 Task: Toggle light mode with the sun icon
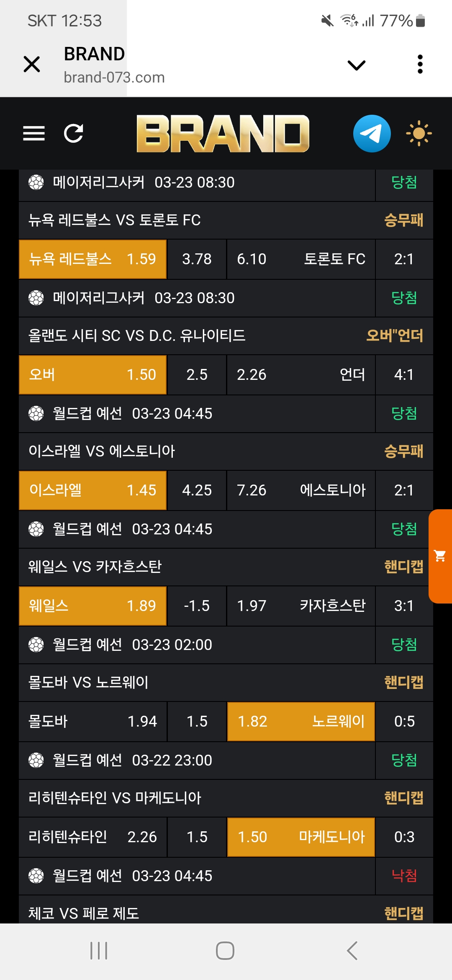(419, 134)
